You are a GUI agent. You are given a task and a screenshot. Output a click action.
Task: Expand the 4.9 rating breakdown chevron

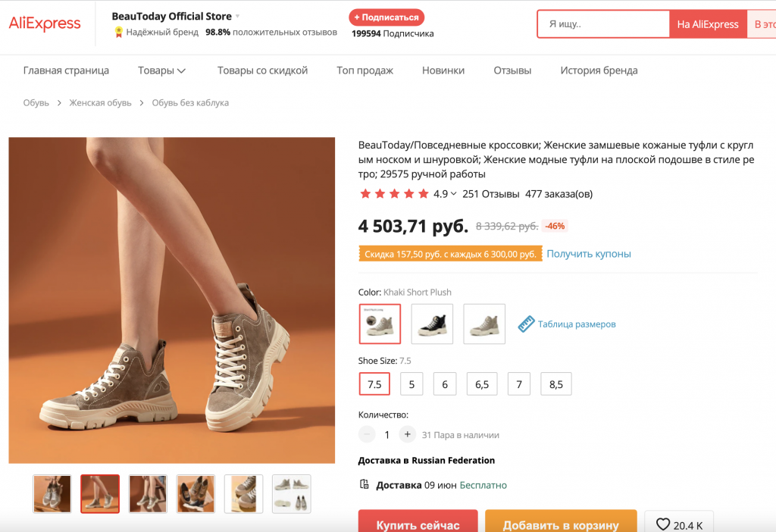[x=454, y=194]
